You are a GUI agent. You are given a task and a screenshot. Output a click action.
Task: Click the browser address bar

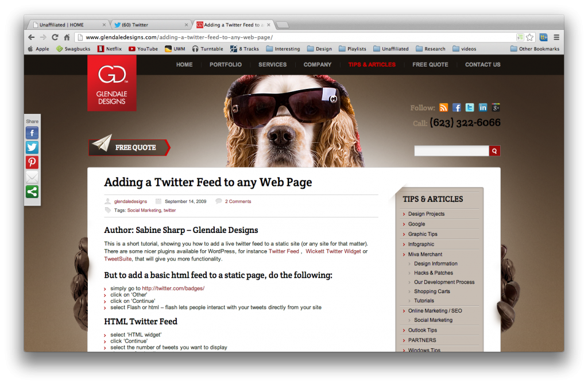coord(296,37)
